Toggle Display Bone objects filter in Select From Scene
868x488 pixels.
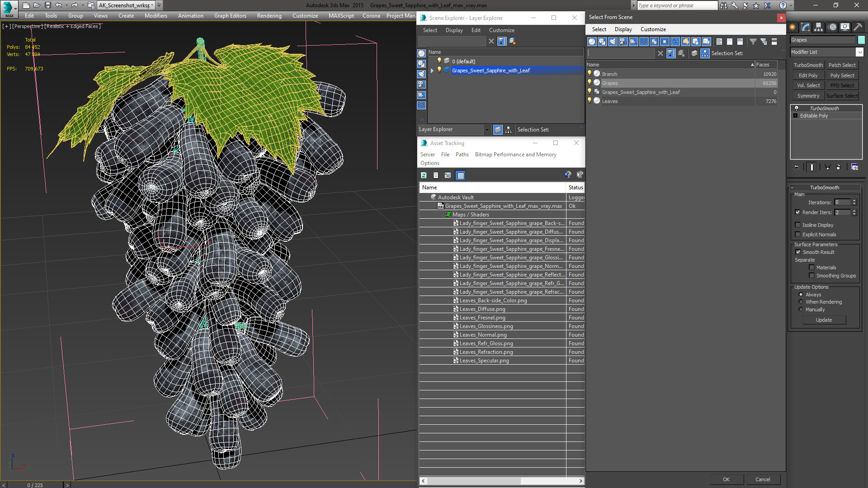(x=675, y=42)
